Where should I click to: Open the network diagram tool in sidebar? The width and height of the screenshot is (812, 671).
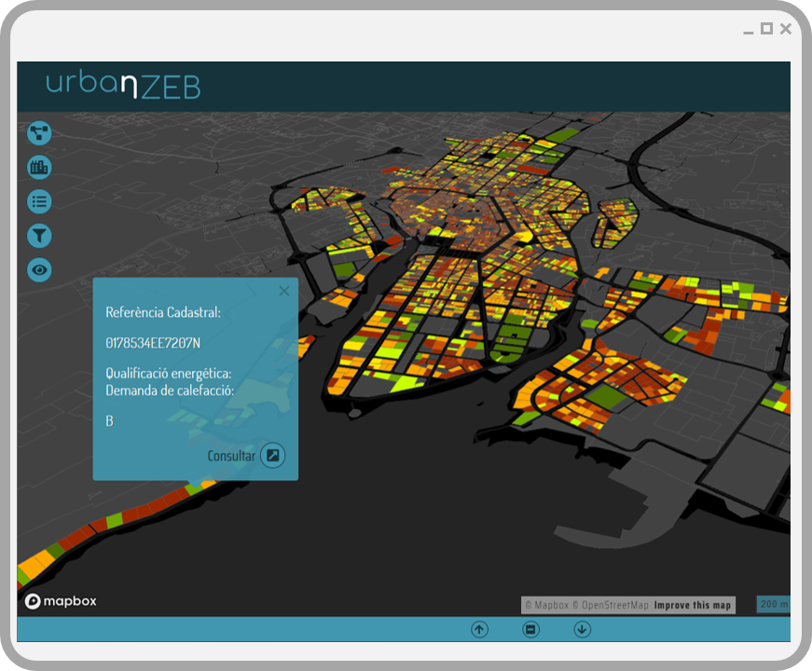39,133
